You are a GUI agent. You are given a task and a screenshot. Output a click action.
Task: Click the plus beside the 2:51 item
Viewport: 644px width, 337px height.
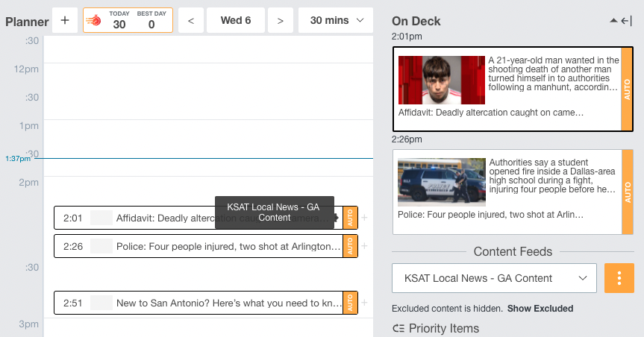(364, 303)
